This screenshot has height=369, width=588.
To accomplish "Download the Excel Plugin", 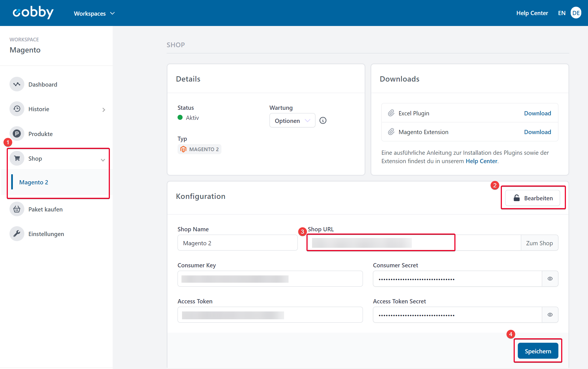I will [537, 113].
